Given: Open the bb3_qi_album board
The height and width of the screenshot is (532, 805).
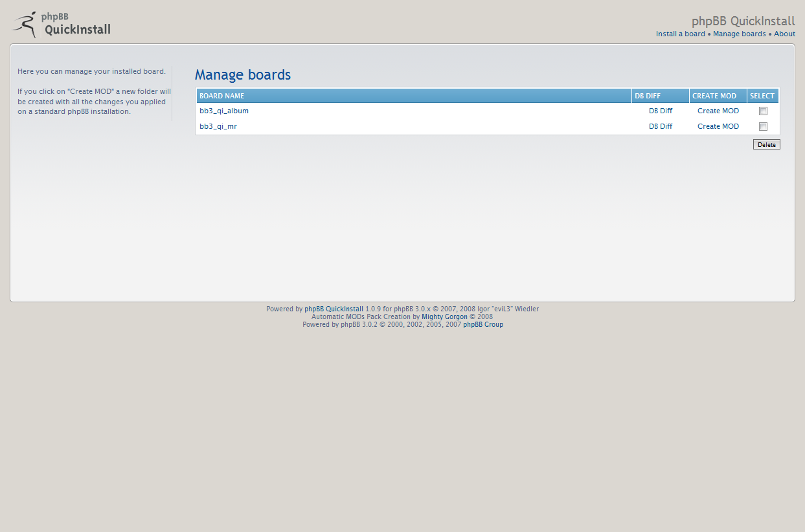Looking at the screenshot, I should click(x=224, y=111).
